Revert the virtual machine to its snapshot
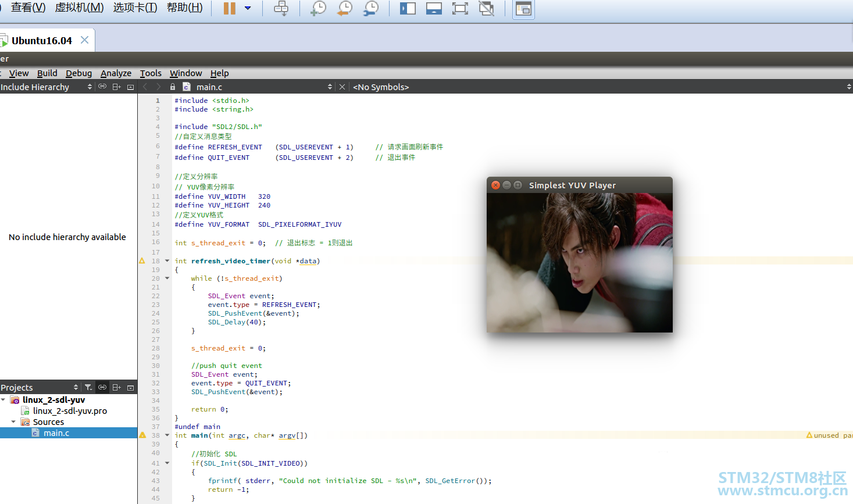Image resolution: width=853 pixels, height=504 pixels. (345, 8)
